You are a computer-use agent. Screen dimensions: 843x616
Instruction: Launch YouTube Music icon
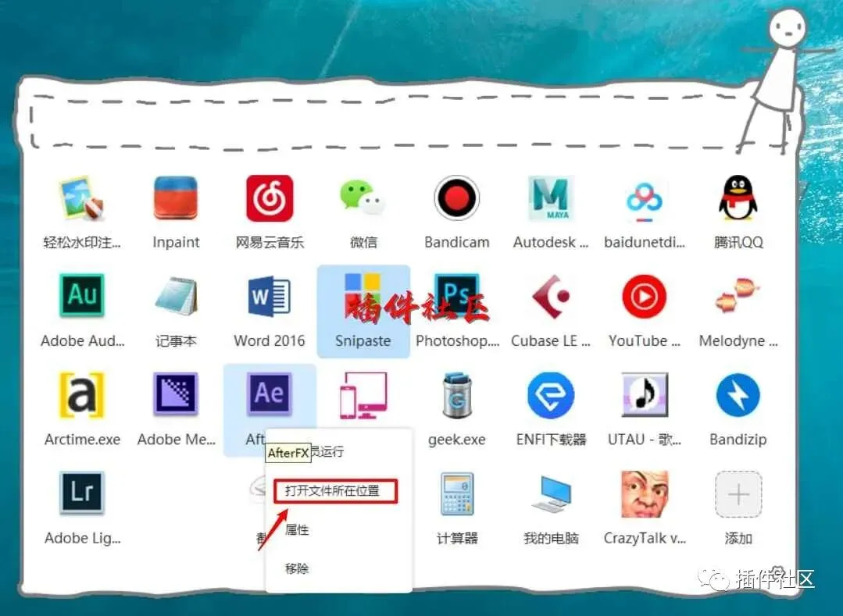pyautogui.click(x=644, y=297)
